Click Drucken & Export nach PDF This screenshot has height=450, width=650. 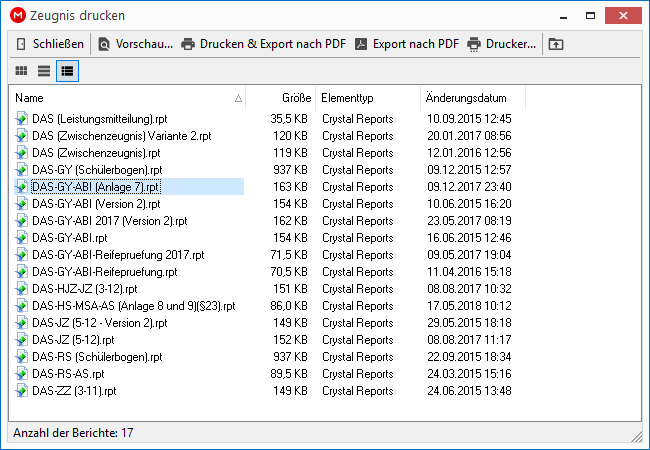tap(263, 44)
